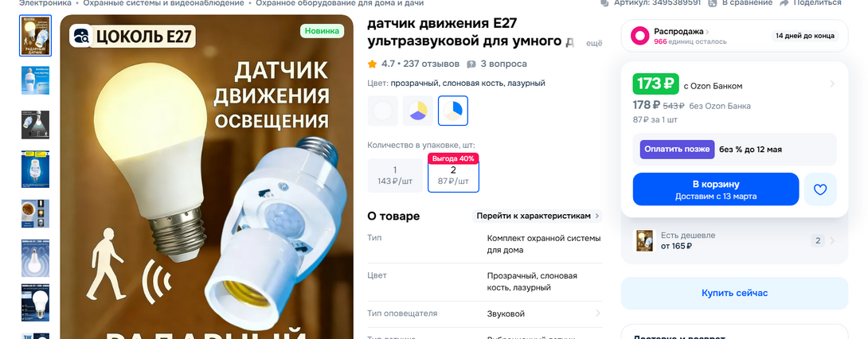Add the product В корзину
868x339 pixels.
coord(716,189)
